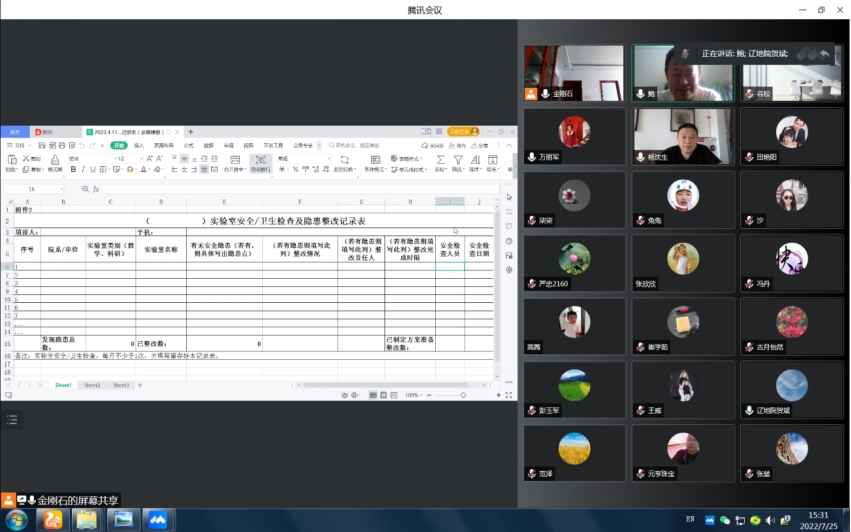Click the Filter funnel icon
The width and height of the screenshot is (851, 532).
point(458,160)
